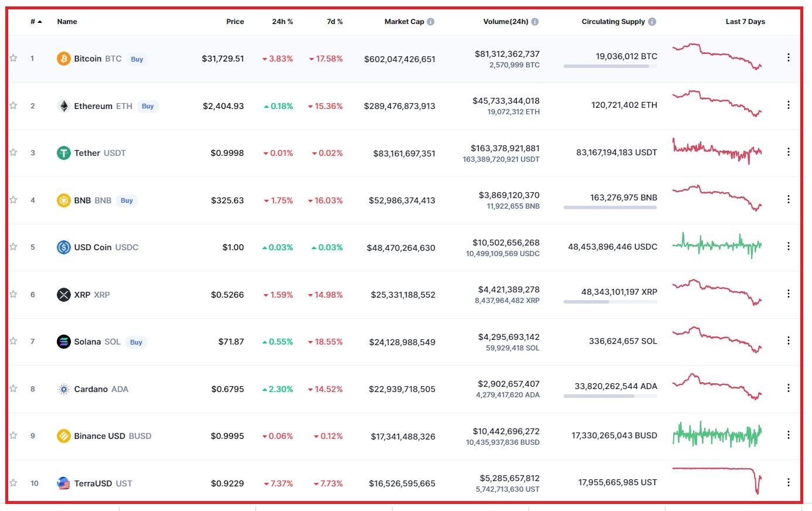Click the Buy button beside BNB
Viewport: 812px width, 511px height.
127,200
